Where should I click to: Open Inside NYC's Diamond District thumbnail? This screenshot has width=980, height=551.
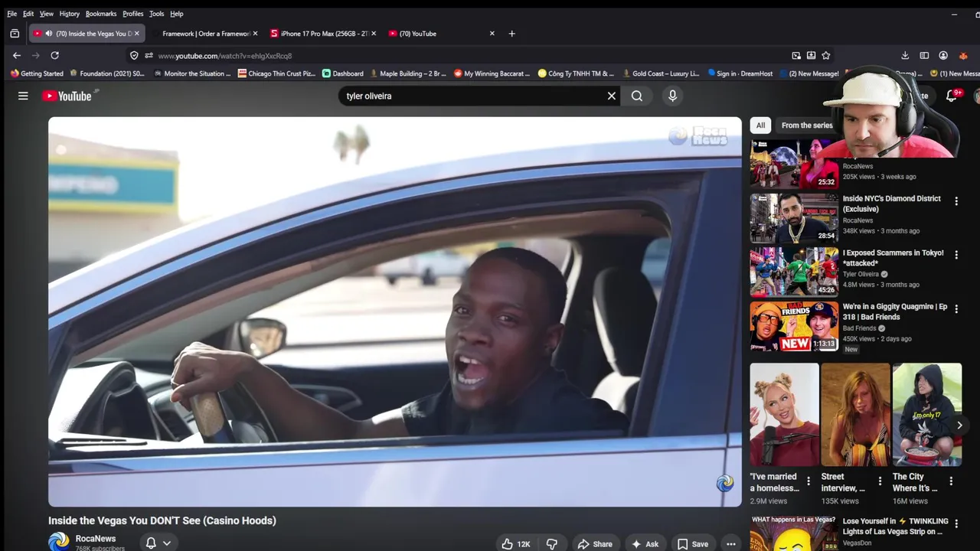(x=794, y=218)
